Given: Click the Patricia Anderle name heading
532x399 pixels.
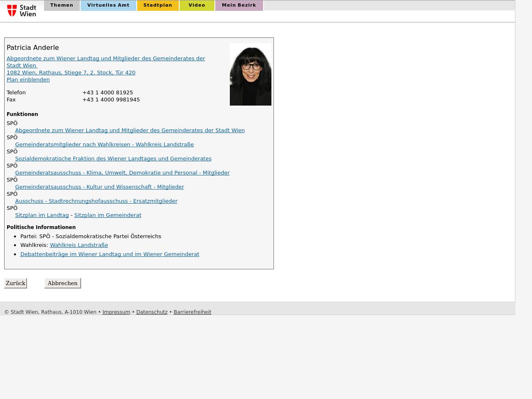Looking at the screenshot, I should pos(33,47).
